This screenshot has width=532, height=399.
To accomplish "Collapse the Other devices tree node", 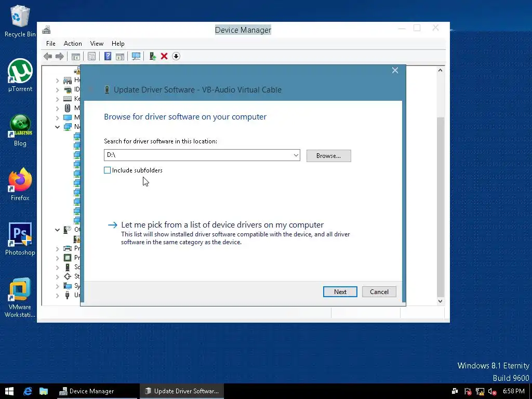I will click(57, 230).
